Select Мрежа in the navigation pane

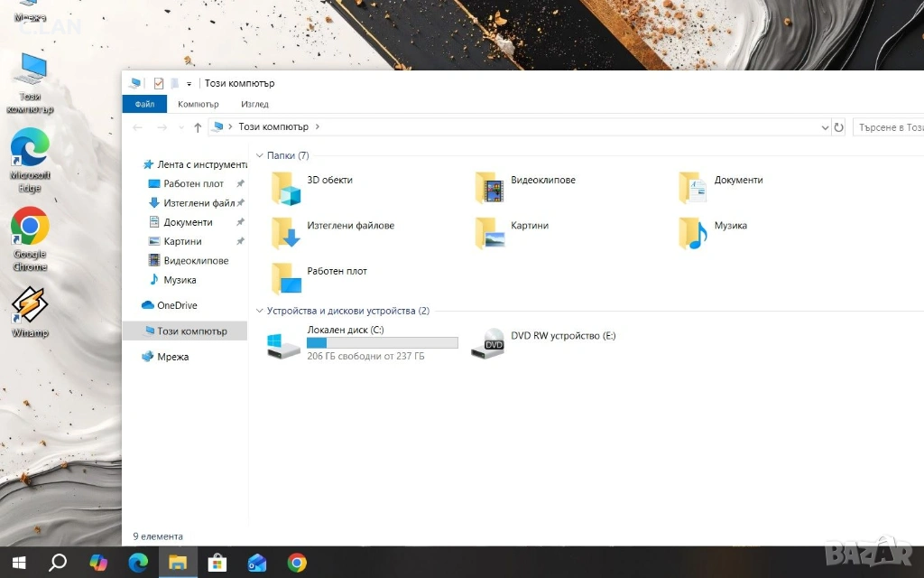pos(172,357)
